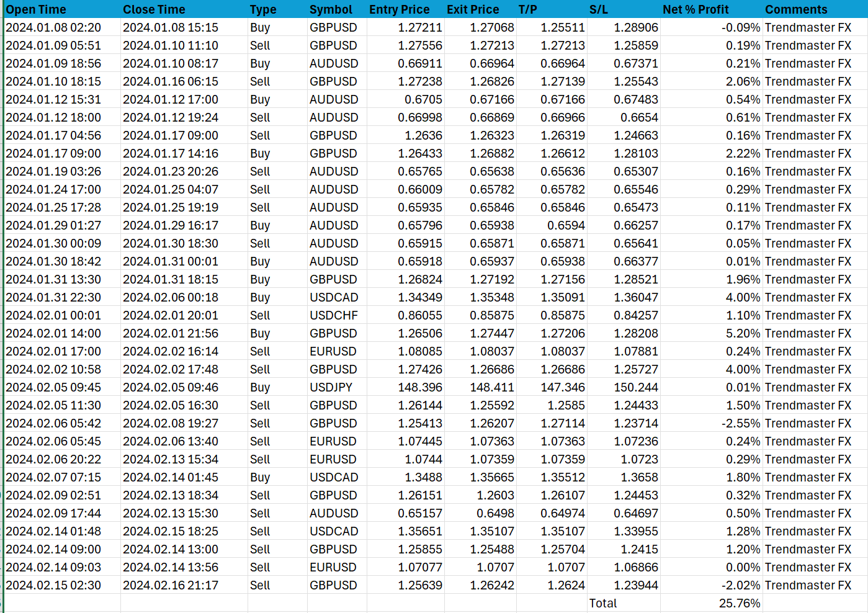Click S/L value 150.244

click(624, 387)
